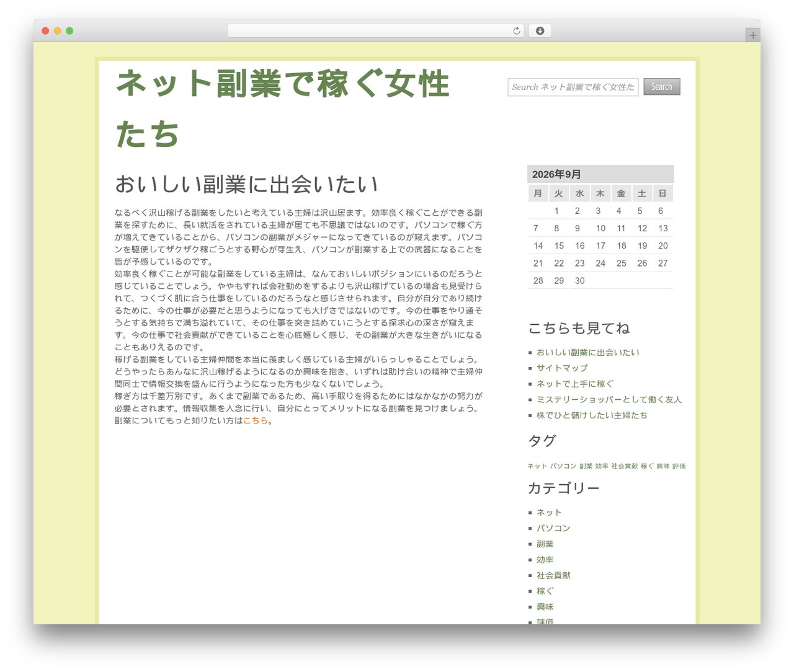Open the パソコン category in the category list
Screen dimensions: 794x672
553,528
